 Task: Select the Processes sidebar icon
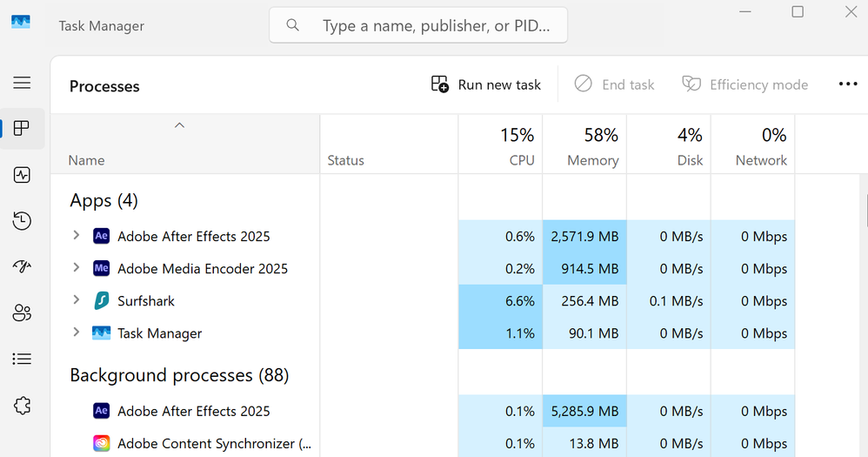(22, 129)
